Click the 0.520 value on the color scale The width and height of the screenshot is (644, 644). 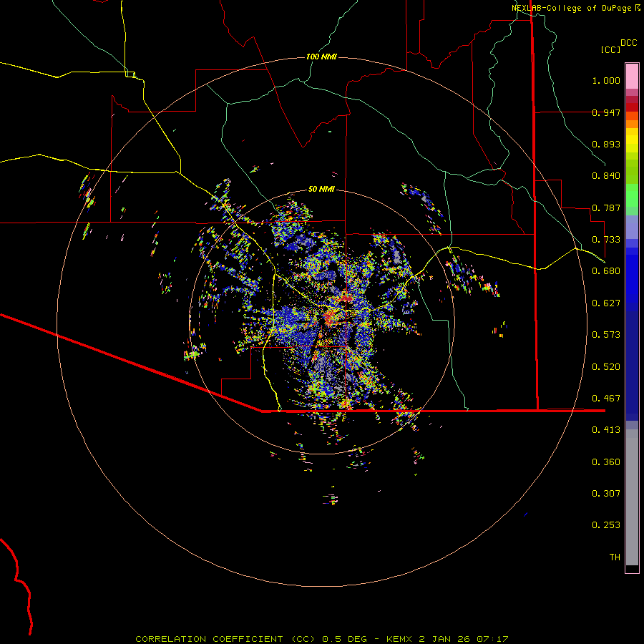606,367
